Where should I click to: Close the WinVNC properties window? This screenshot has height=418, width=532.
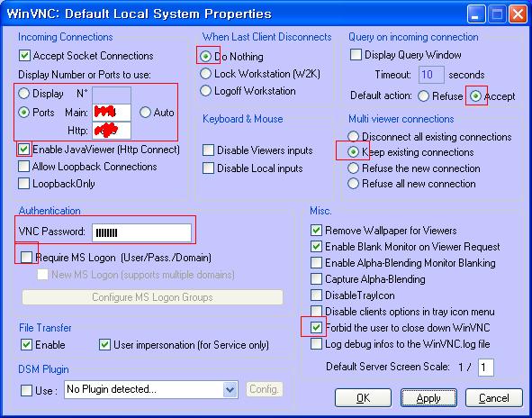click(518, 14)
